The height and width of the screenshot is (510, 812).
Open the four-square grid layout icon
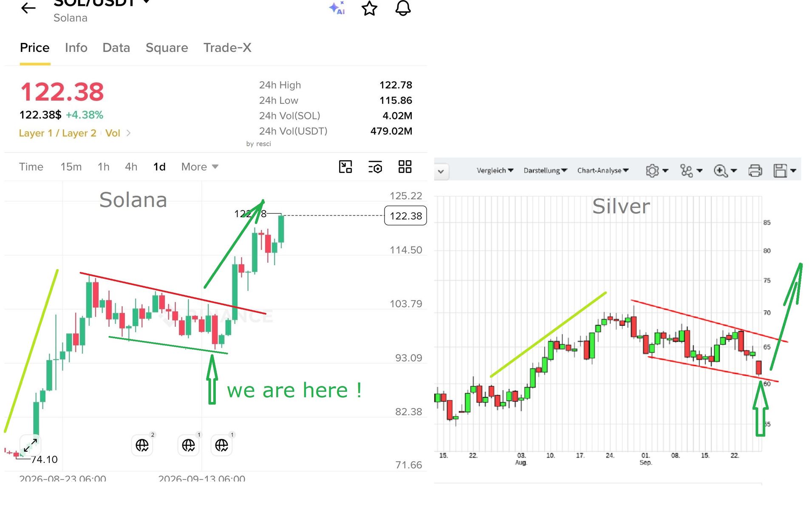click(x=405, y=167)
